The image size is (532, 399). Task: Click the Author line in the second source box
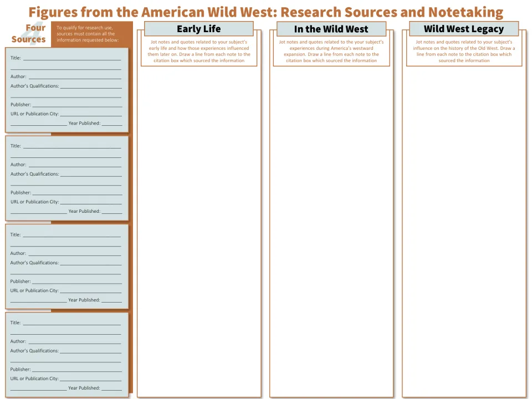(x=75, y=165)
